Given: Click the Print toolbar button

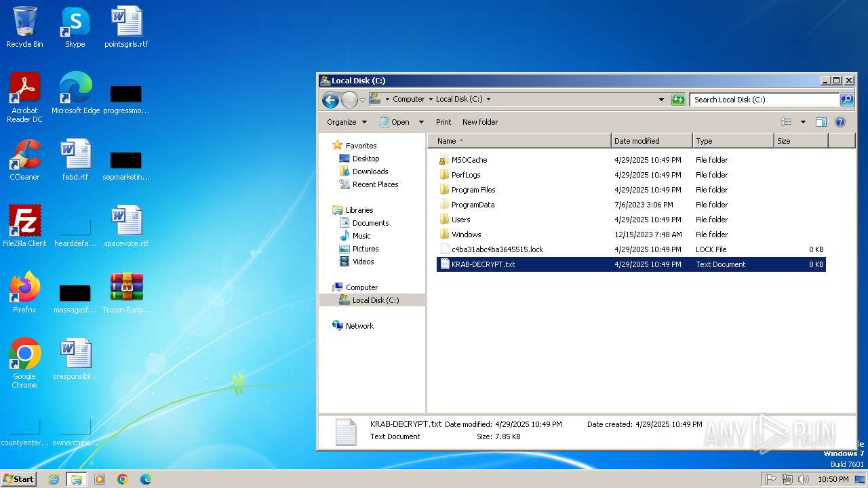Looking at the screenshot, I should 443,122.
